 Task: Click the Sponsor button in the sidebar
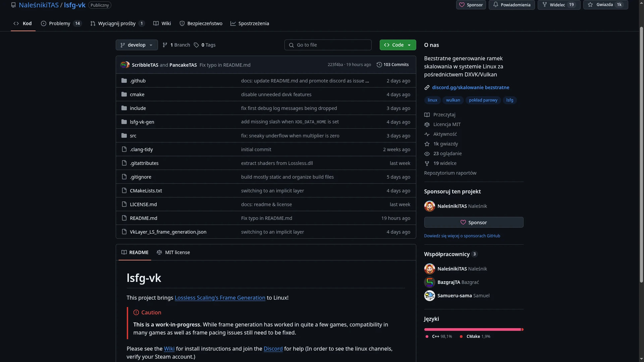[473, 222]
